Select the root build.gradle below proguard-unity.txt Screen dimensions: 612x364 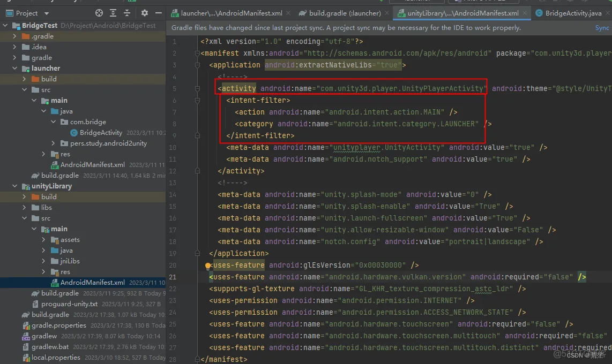(x=50, y=315)
